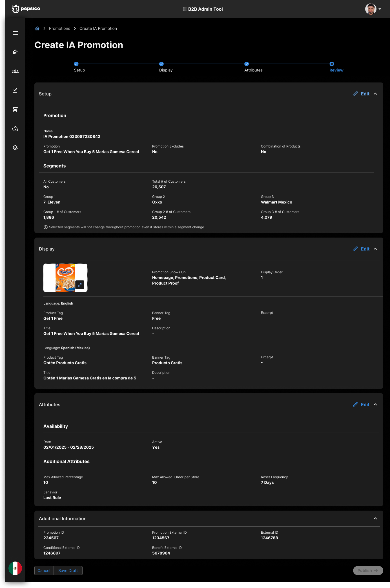Click the shopping basket icon in sidebar
The image size is (390, 588).
pos(15,129)
